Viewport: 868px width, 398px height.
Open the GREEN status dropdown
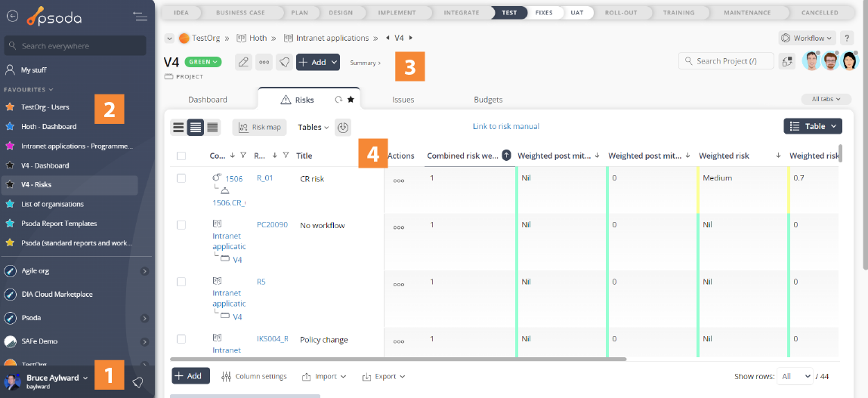203,62
